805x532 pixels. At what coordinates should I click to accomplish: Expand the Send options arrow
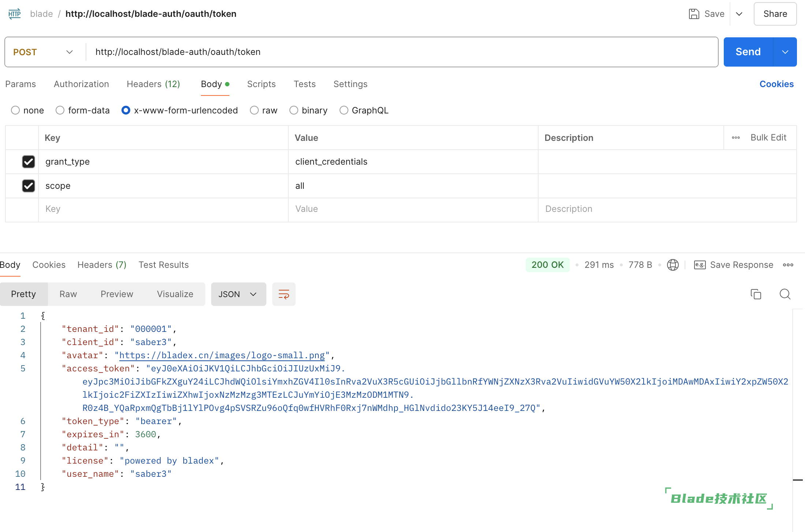coord(785,52)
